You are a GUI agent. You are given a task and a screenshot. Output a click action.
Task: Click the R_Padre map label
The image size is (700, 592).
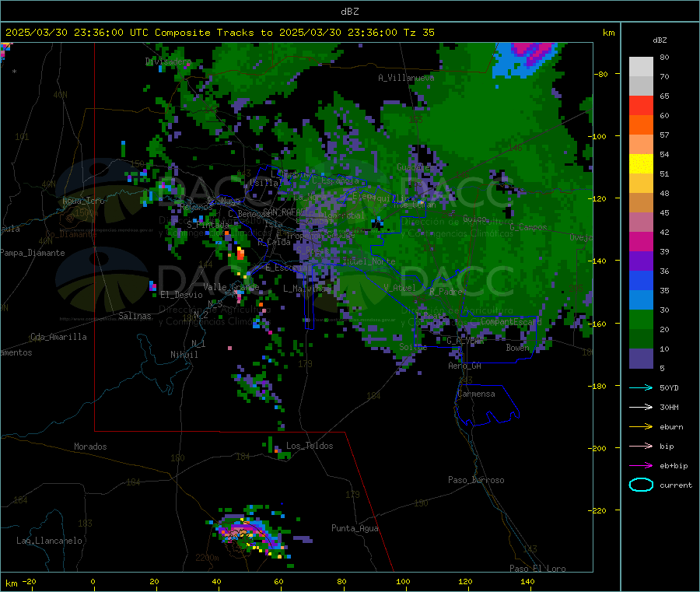[x=446, y=292]
